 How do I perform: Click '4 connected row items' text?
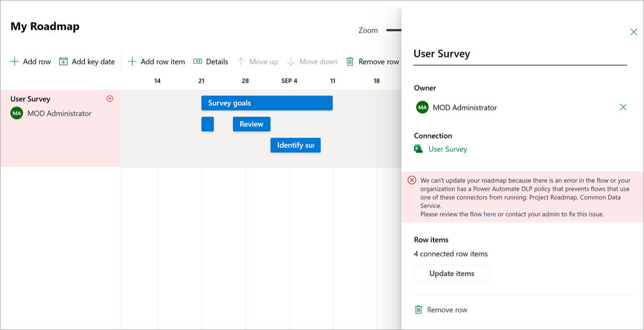tap(451, 254)
